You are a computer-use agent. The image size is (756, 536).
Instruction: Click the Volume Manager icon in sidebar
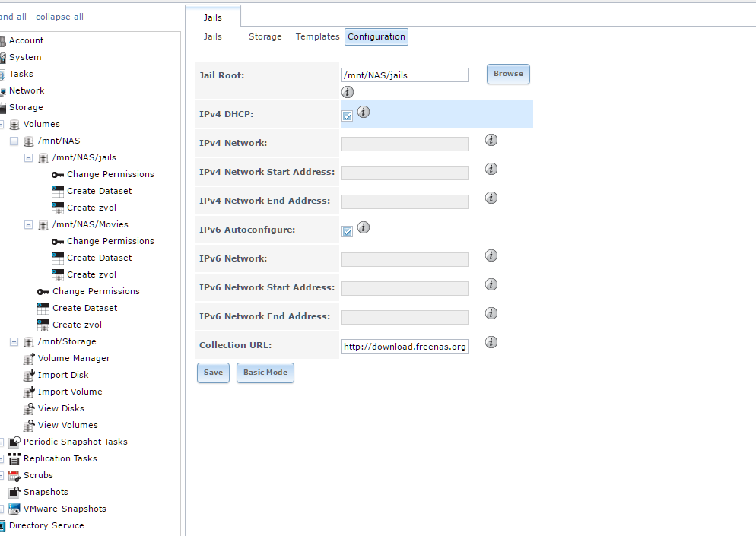coord(30,358)
